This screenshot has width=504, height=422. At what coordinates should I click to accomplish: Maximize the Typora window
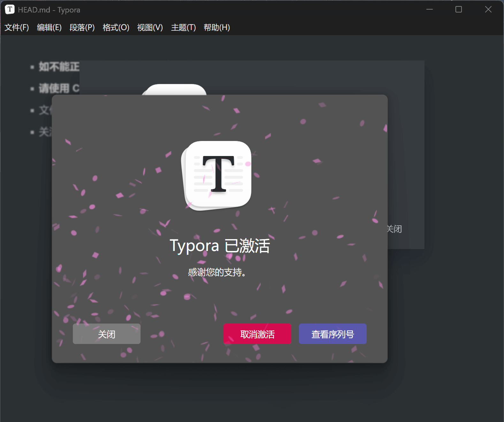tap(459, 10)
